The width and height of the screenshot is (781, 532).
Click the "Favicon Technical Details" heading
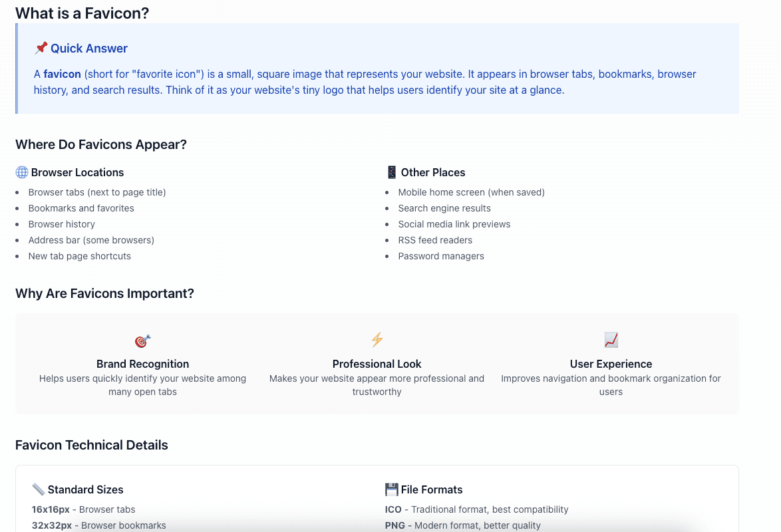pos(92,445)
